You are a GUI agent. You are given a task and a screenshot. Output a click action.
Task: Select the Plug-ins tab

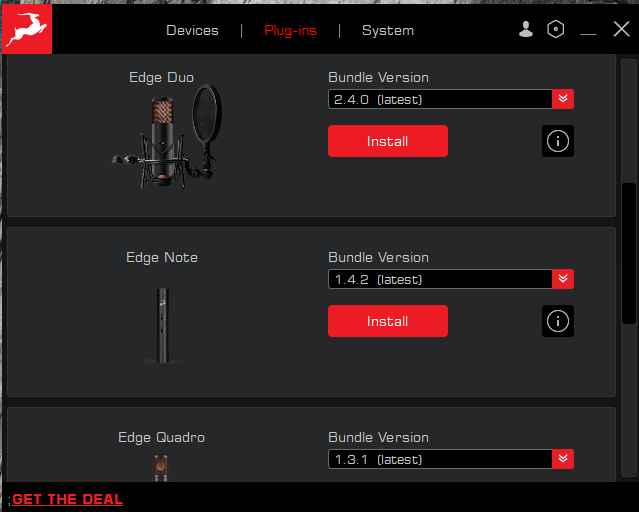coord(291,31)
